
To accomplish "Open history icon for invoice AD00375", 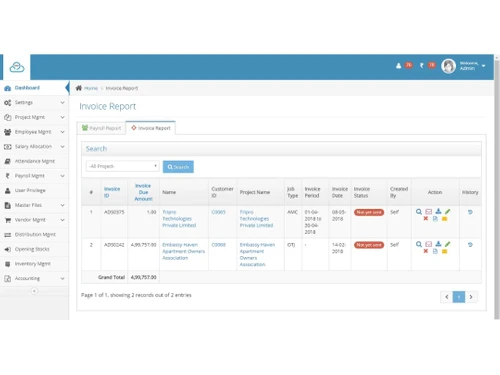I will point(470,212).
